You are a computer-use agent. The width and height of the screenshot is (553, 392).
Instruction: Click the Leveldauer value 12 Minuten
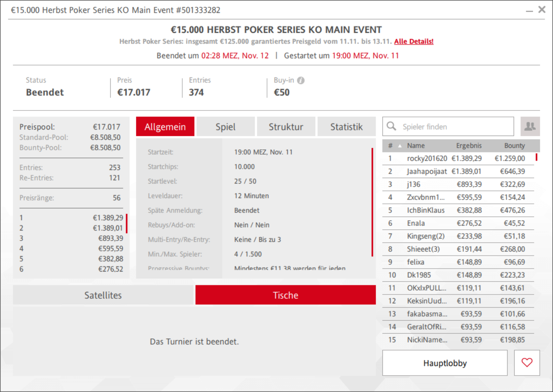pos(251,196)
